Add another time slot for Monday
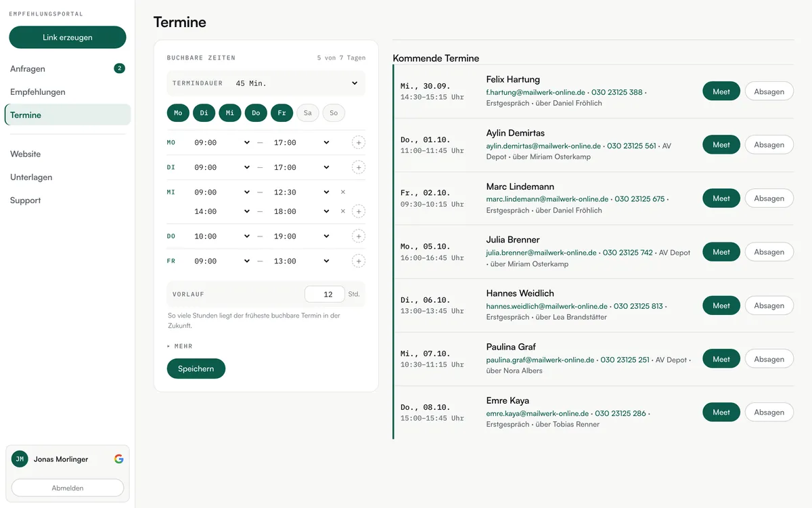 (359, 143)
